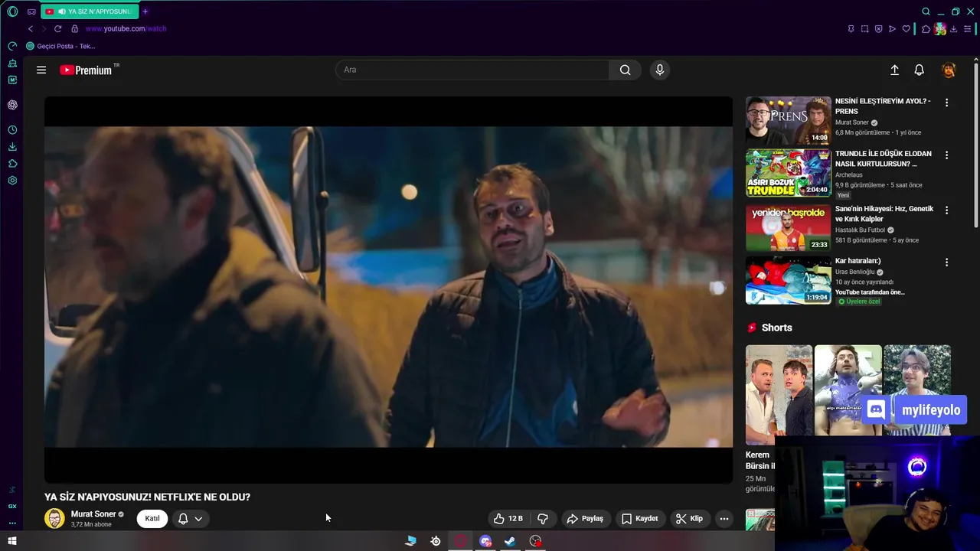Open the YouTube account avatar menu
The height and width of the screenshot is (551, 980).
tap(949, 70)
